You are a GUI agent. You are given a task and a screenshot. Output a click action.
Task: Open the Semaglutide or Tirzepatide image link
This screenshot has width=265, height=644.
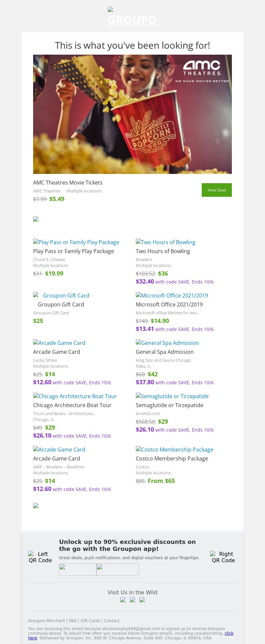[x=172, y=396]
